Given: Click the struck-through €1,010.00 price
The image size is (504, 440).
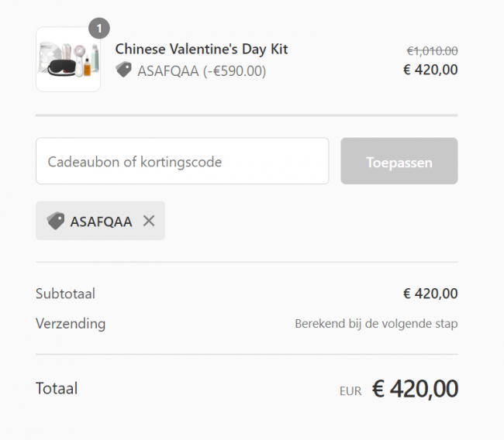Looking at the screenshot, I should (x=432, y=51).
